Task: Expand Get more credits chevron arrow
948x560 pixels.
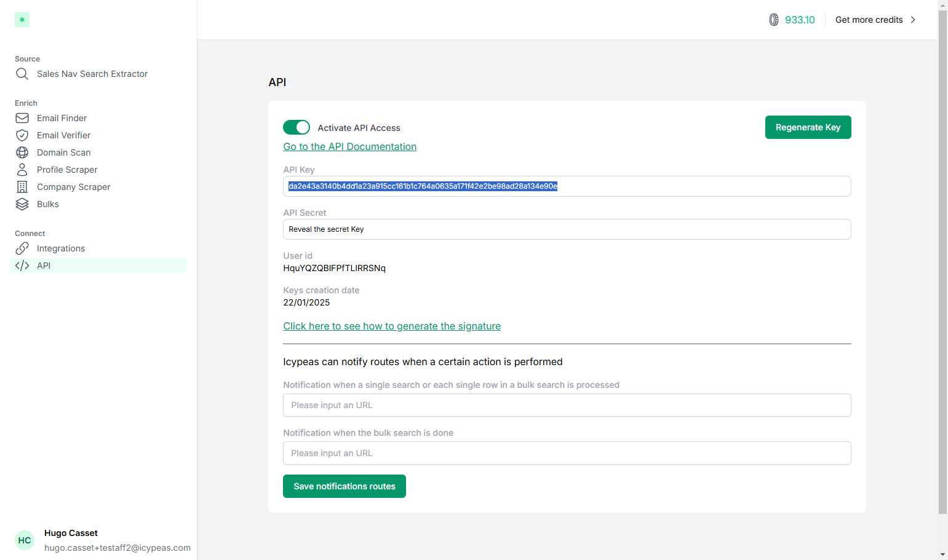Action: tap(913, 20)
